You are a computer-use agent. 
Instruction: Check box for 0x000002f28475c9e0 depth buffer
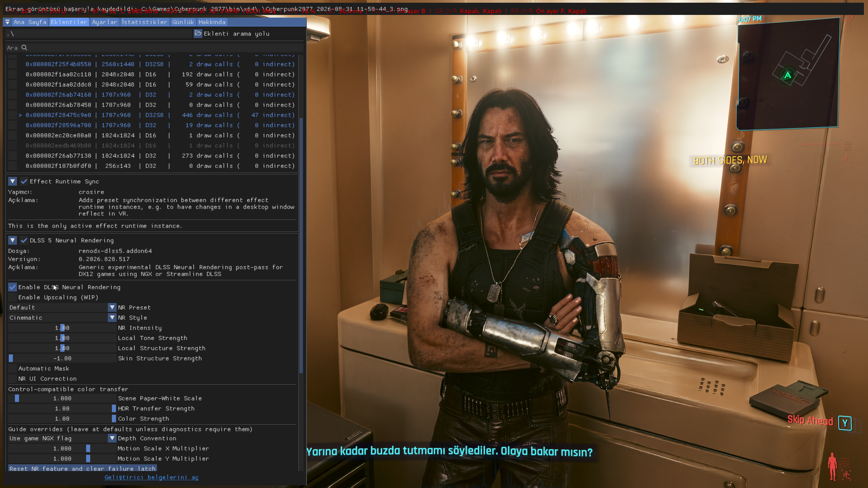coord(13,115)
